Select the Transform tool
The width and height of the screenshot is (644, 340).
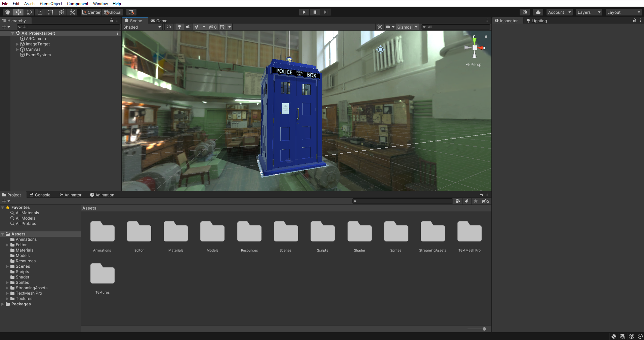click(61, 12)
